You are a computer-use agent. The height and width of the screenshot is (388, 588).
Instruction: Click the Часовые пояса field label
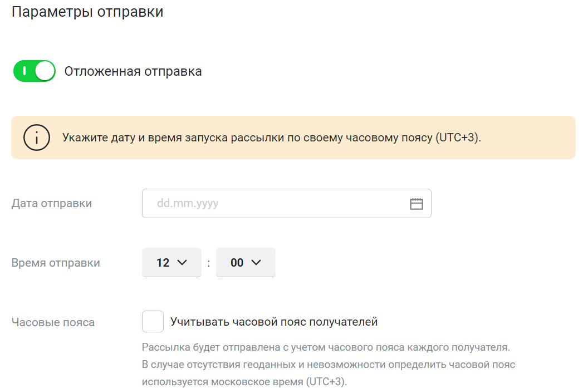tap(53, 322)
